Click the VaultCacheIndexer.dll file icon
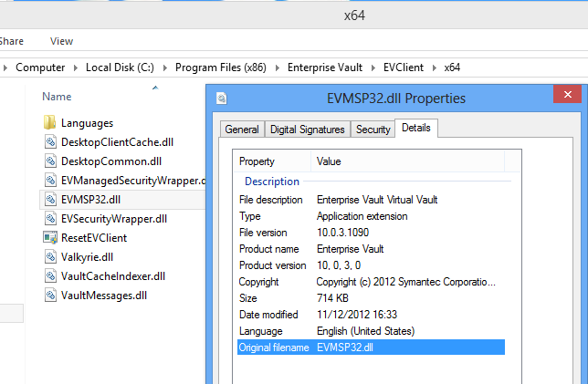The image size is (588, 384). coord(50,275)
